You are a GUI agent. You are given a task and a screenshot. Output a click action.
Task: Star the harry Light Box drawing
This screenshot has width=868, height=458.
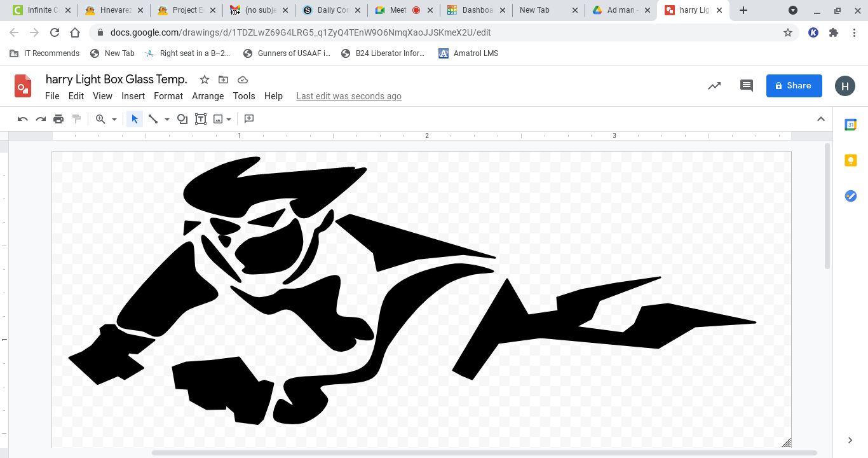click(205, 80)
